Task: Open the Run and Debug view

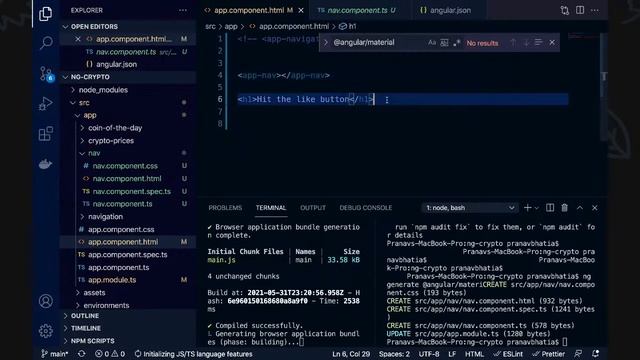Action: 45,104
